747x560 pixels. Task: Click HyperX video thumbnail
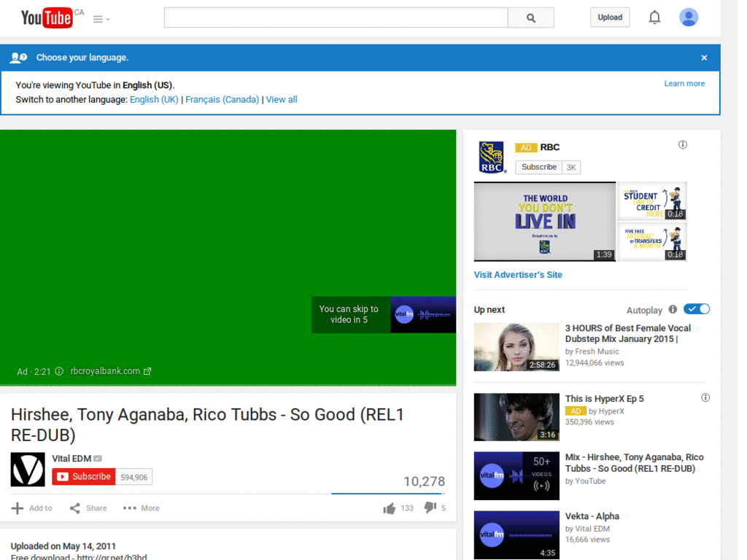click(516, 417)
